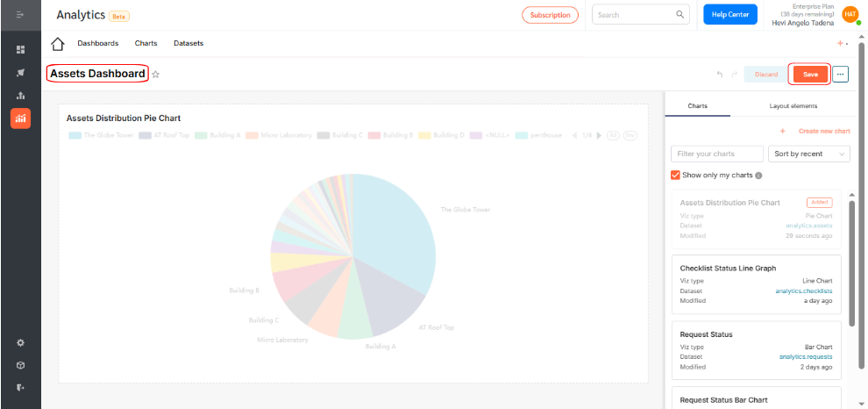Select the Request Status chart card
The width and height of the screenshot is (868, 409).
(756, 350)
